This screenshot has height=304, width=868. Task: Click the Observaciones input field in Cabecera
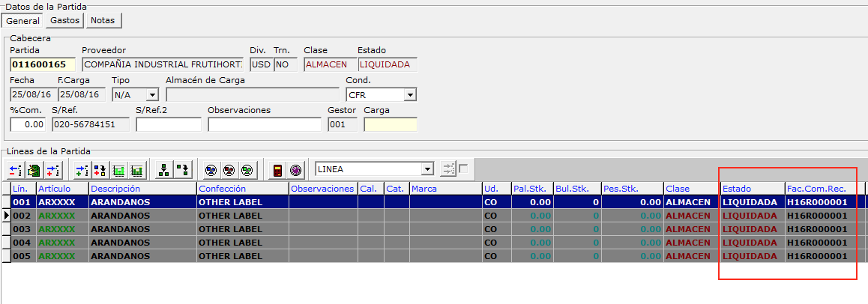(x=264, y=124)
